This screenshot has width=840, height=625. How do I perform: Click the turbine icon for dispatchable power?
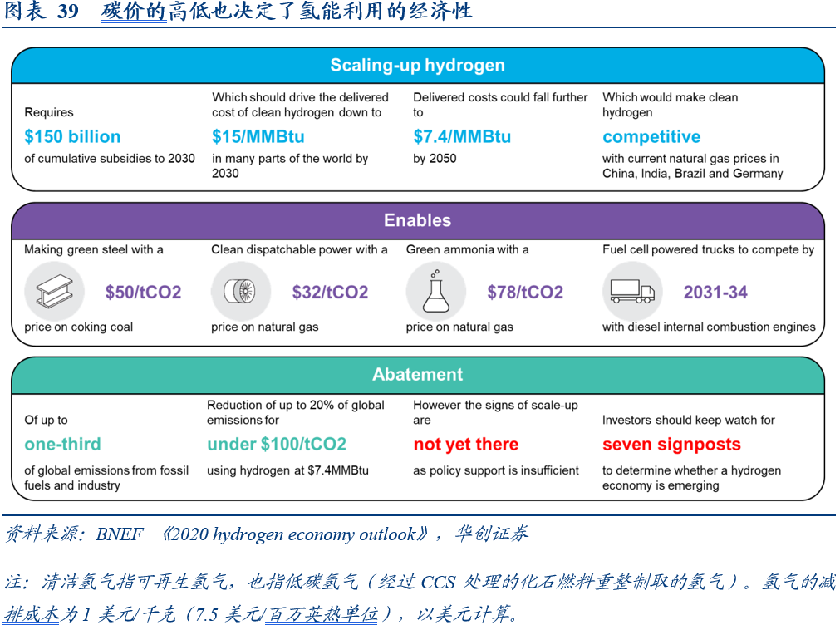pos(241,292)
